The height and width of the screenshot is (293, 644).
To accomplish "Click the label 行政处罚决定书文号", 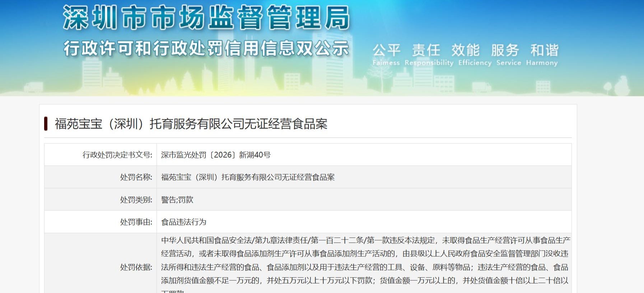I will [117, 155].
